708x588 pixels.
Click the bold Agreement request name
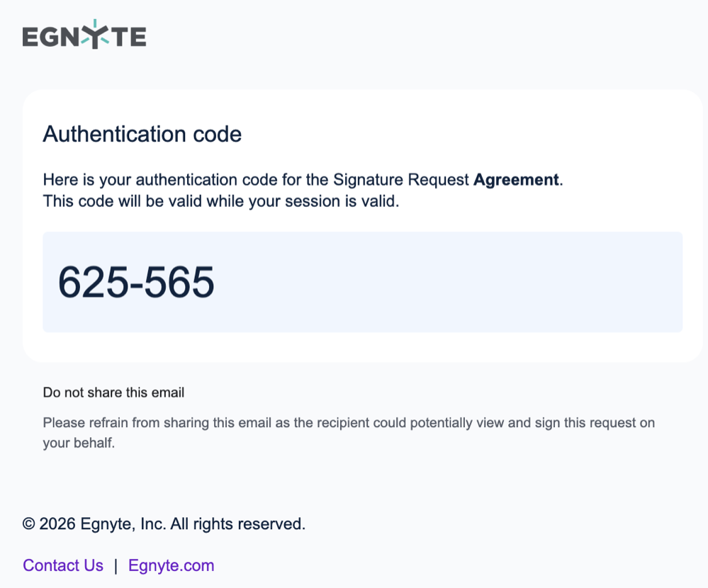[x=516, y=179]
